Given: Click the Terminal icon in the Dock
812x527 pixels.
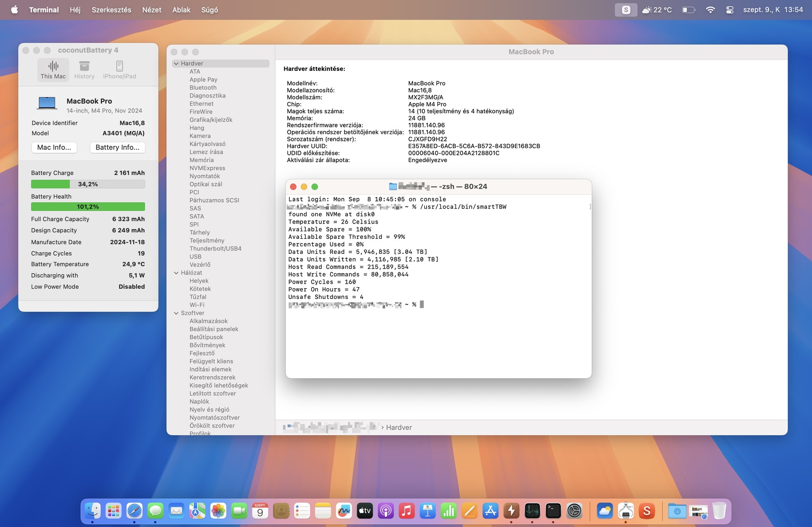Looking at the screenshot, I should pyautogui.click(x=553, y=511).
